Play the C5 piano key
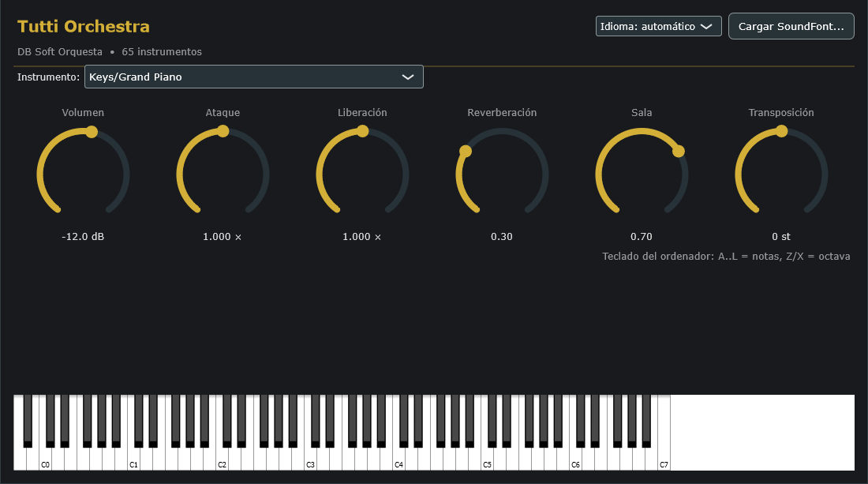The width and height of the screenshot is (868, 484). 487,460
